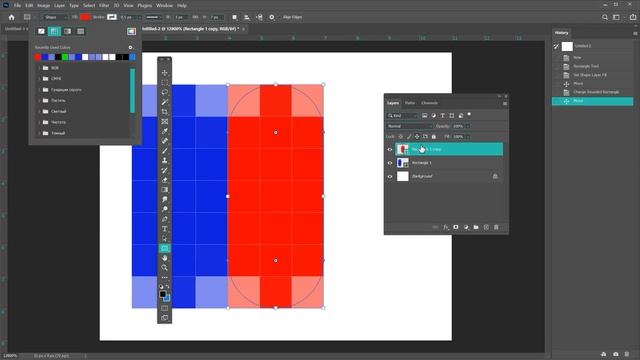640x360 pixels.
Task: Select the Pen tool
Action: tap(164, 219)
